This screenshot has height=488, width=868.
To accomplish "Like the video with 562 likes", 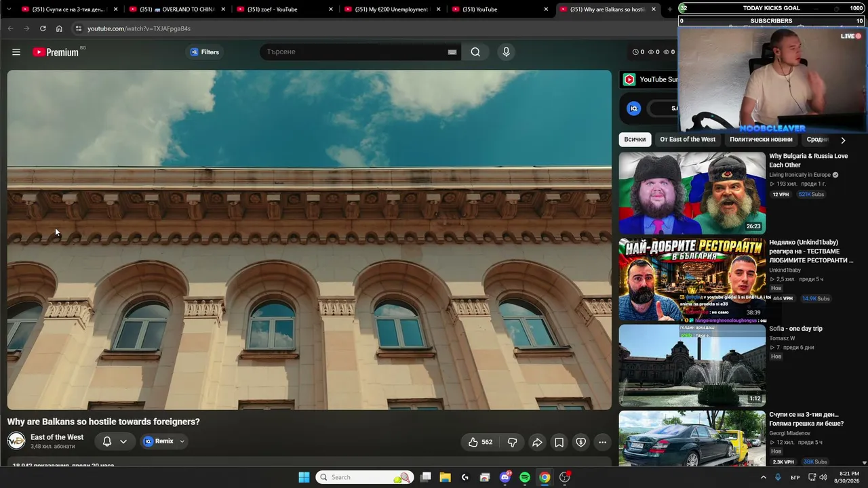I will click(x=479, y=442).
